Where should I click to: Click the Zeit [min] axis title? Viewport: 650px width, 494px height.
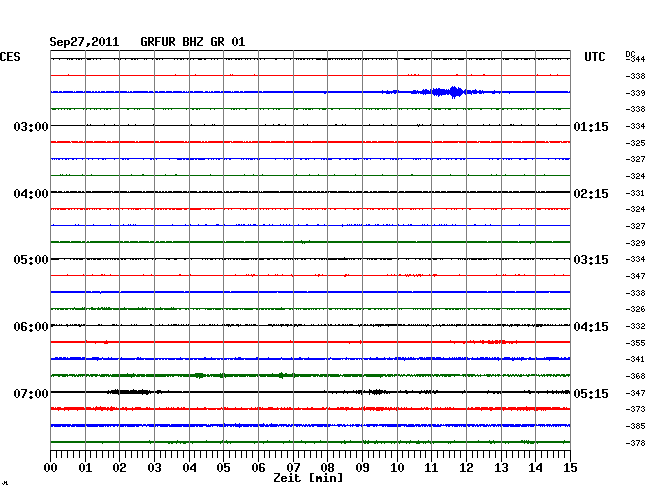coord(308,478)
